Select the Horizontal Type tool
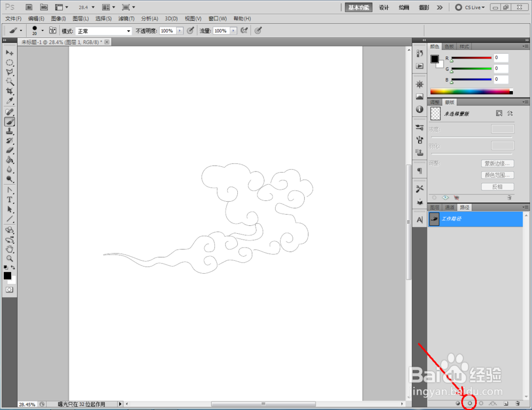The image size is (532, 410). tap(10, 200)
